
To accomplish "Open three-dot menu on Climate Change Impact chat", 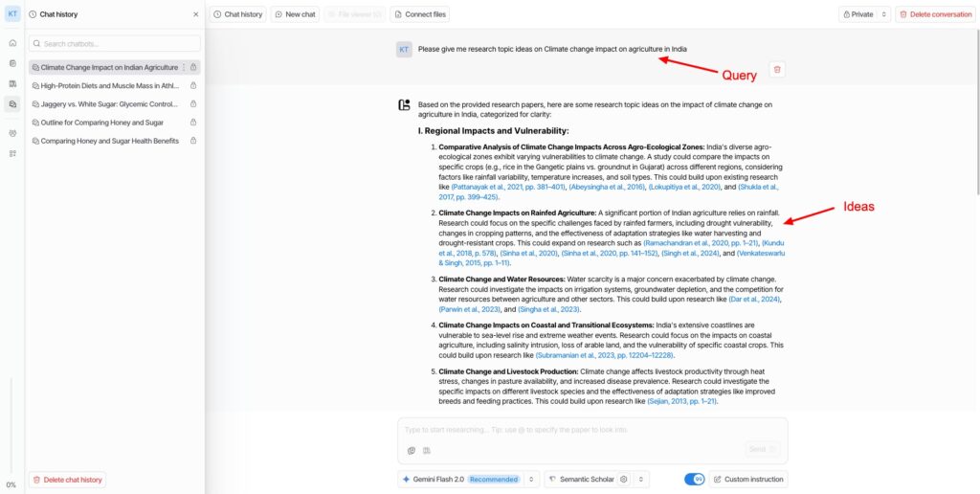I will [184, 68].
